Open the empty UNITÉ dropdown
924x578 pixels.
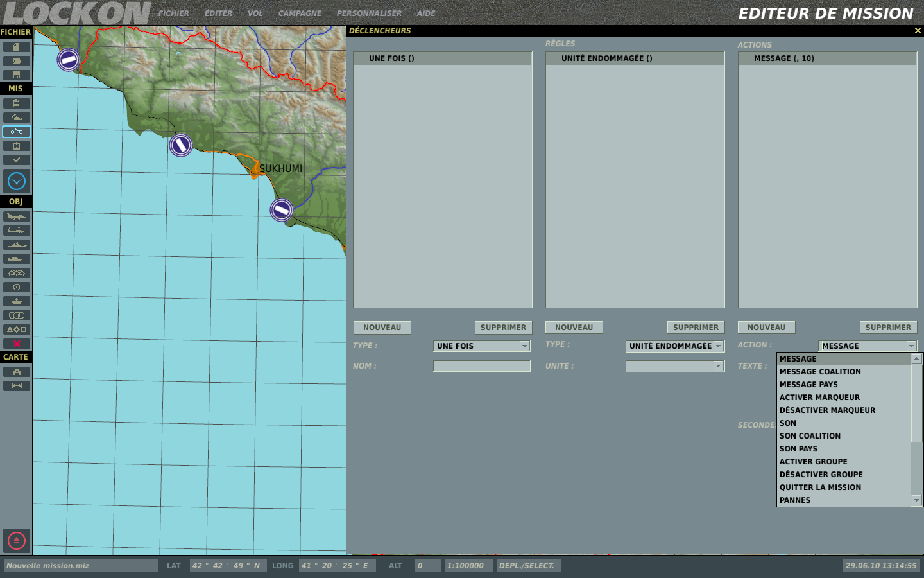pos(718,366)
